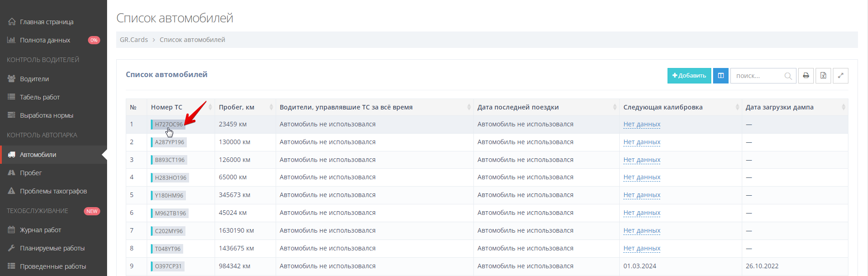Viewport: 868px width, 276px height.
Task: Expand table to fullscreen view
Action: coord(840,76)
